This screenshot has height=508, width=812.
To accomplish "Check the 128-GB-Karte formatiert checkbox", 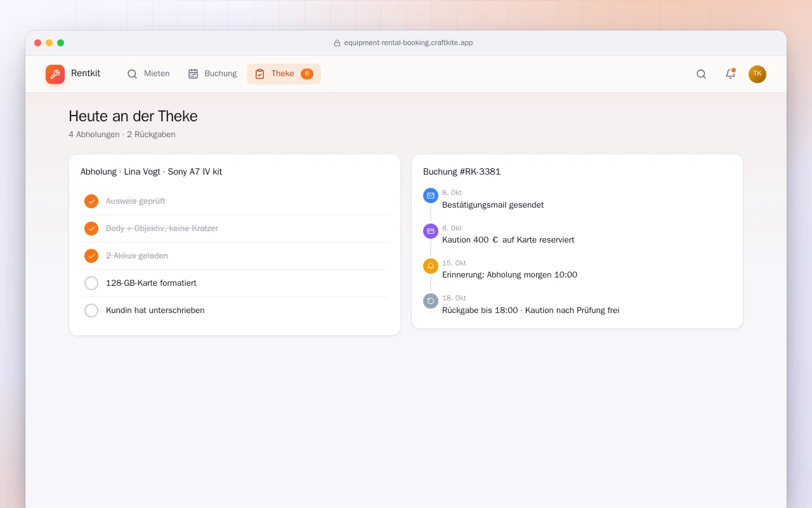I will coord(91,283).
